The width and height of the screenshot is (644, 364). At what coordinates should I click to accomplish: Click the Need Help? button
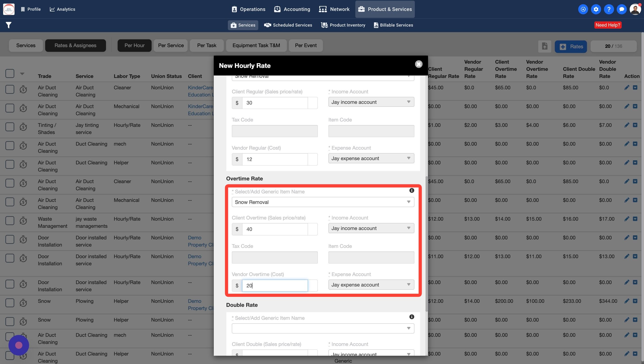click(x=608, y=25)
